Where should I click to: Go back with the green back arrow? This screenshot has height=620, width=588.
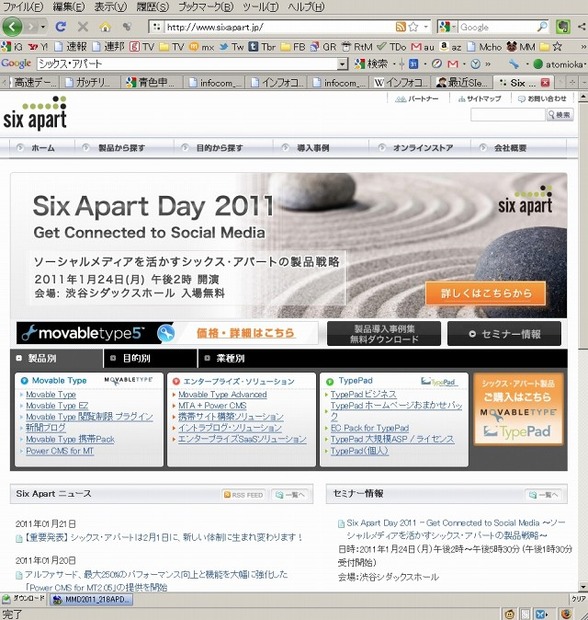tap(13, 26)
